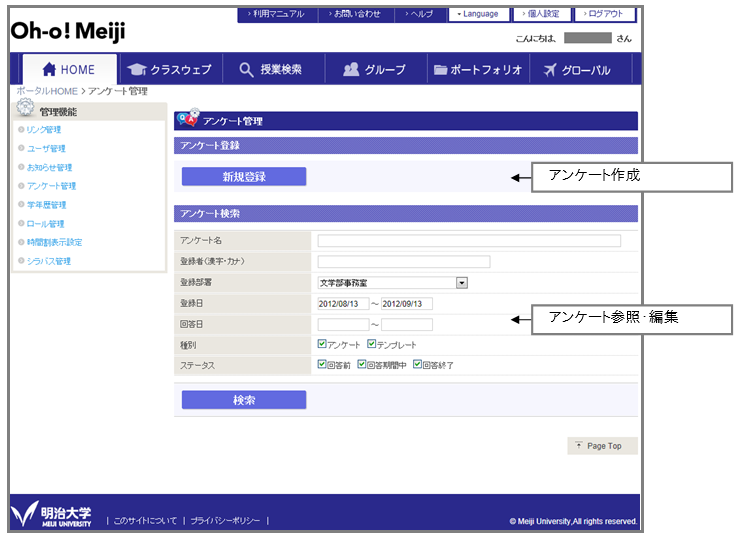This screenshot has height=541, width=741.
Task: Open シラバス管理 in sidebar
Action: click(48, 261)
